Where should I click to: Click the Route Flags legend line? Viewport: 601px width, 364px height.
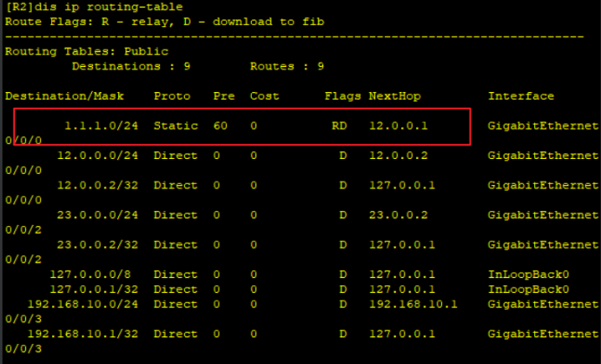click(x=164, y=22)
